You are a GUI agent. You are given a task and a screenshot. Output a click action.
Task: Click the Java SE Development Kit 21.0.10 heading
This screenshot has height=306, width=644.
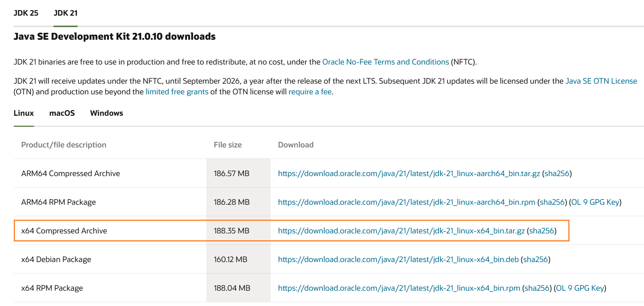pyautogui.click(x=115, y=36)
